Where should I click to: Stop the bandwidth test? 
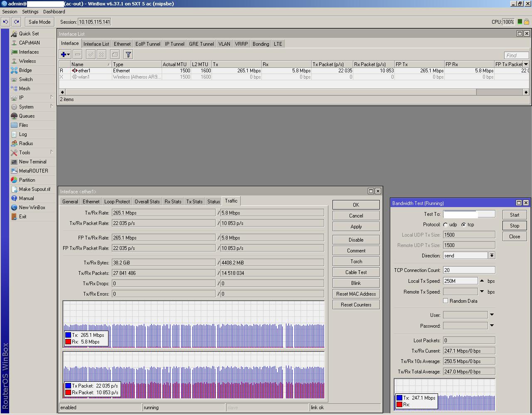click(x=515, y=226)
